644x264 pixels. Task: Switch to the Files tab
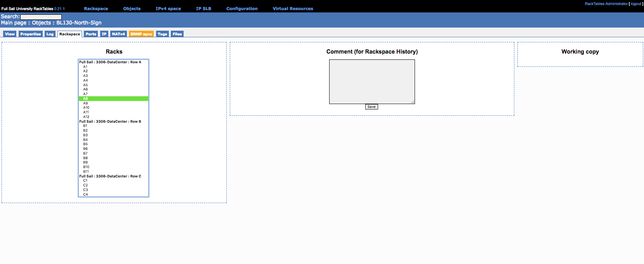(177, 34)
